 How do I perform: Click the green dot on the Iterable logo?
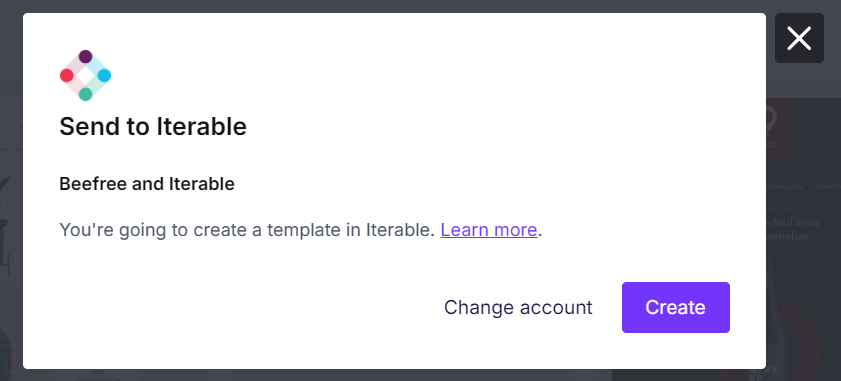click(x=85, y=94)
